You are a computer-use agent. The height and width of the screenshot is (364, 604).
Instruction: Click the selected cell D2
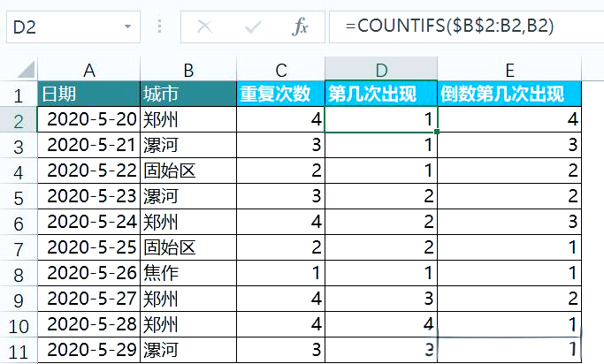[x=381, y=119]
